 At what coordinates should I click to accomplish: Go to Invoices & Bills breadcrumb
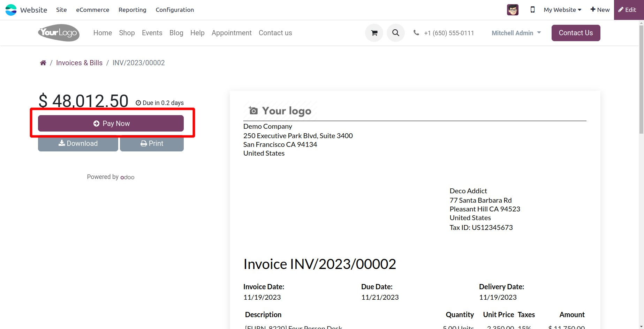79,63
